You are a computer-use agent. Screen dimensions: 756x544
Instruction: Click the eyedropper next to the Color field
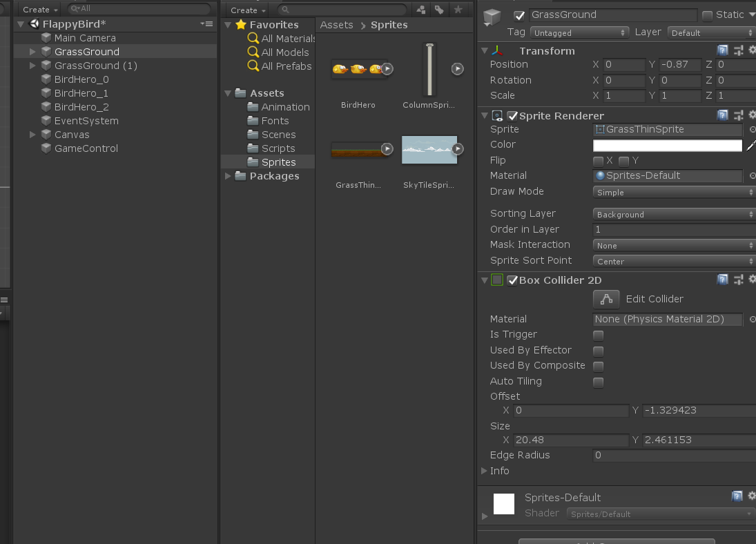tap(751, 144)
